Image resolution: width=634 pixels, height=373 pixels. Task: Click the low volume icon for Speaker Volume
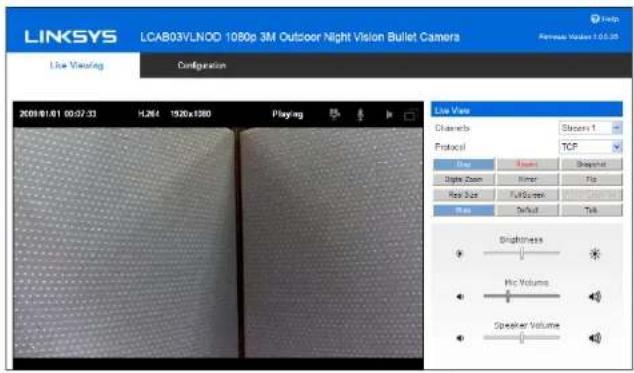[460, 338]
